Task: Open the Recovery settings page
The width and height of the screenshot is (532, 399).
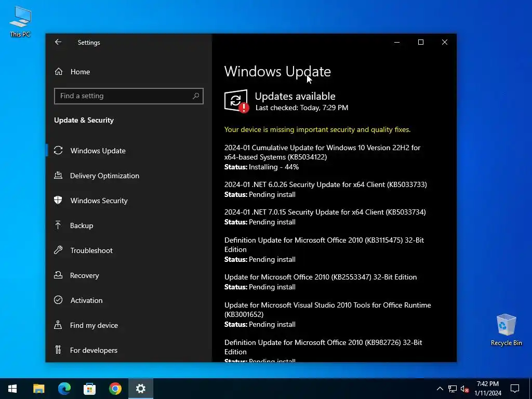Action: [129, 275]
